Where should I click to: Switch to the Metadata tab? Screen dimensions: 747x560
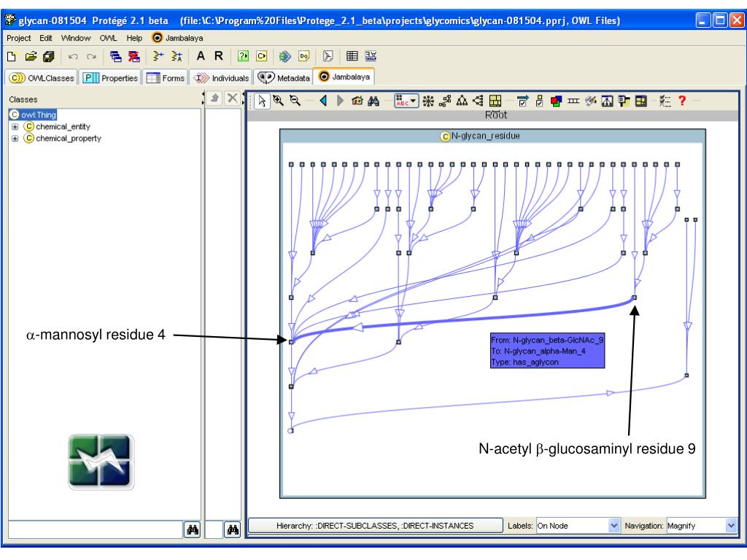[284, 77]
